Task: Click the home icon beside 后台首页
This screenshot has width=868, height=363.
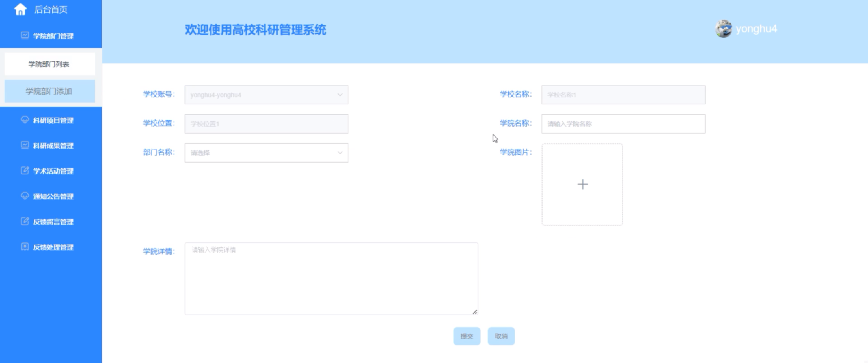Action: click(x=20, y=9)
